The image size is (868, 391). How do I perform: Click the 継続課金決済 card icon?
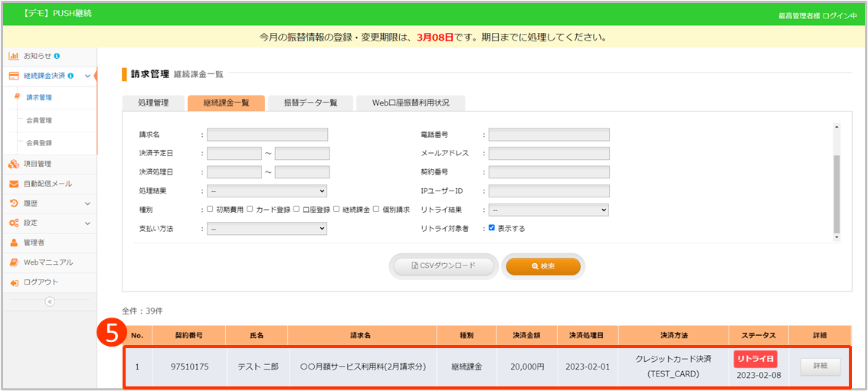coord(14,76)
